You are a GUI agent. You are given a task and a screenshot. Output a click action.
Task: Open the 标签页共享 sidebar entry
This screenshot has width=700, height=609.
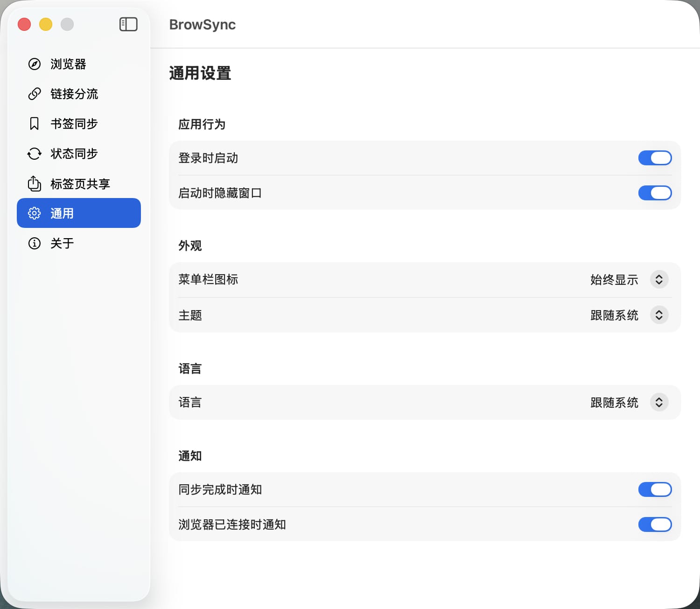pyautogui.click(x=79, y=184)
